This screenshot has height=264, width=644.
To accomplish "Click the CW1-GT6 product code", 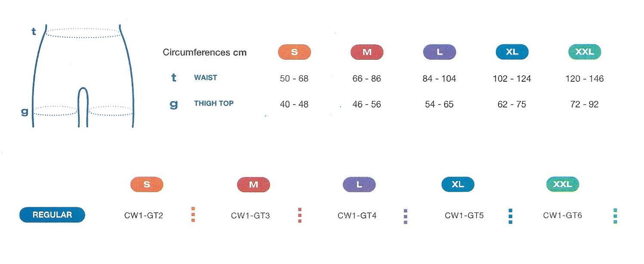I will click(562, 215).
